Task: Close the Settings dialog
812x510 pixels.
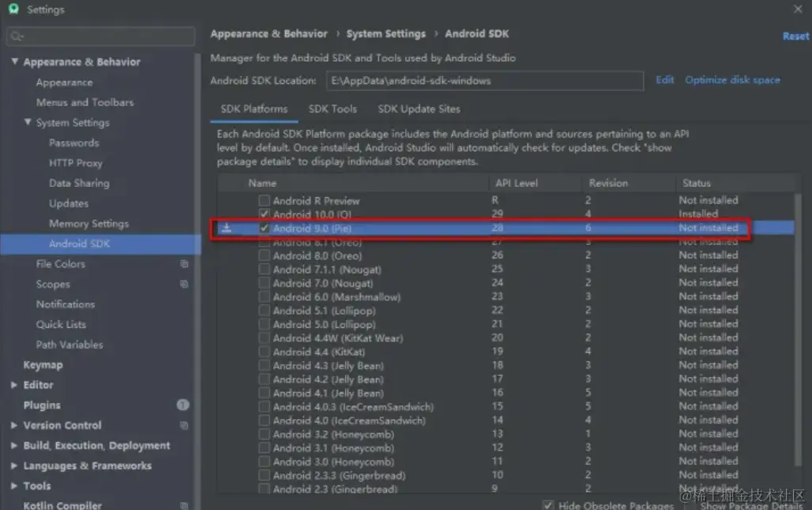Action: pos(798,9)
